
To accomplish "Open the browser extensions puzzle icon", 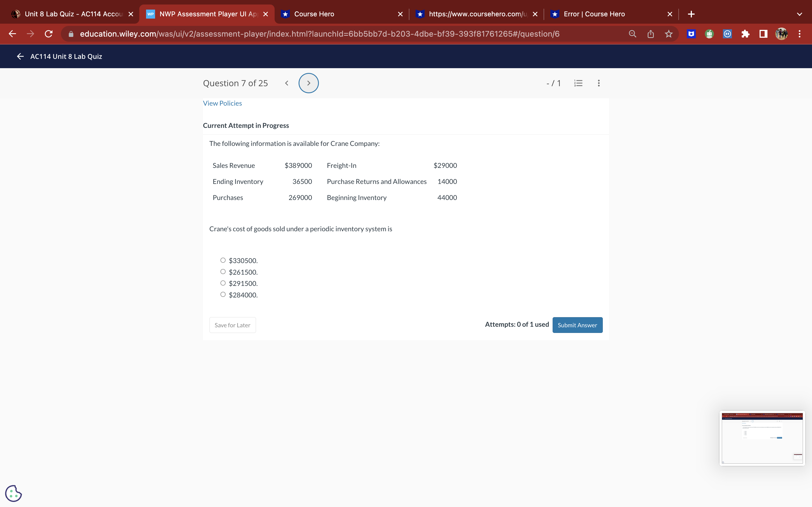I will click(x=745, y=34).
